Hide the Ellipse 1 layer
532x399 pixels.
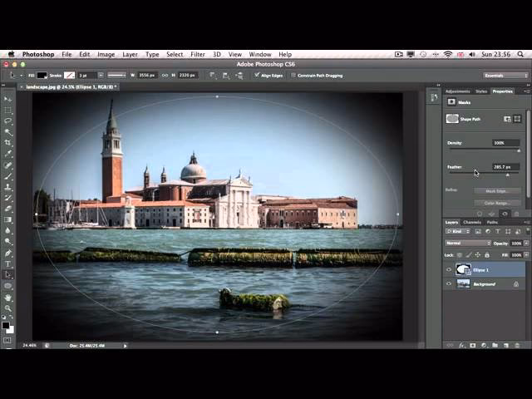(x=449, y=269)
